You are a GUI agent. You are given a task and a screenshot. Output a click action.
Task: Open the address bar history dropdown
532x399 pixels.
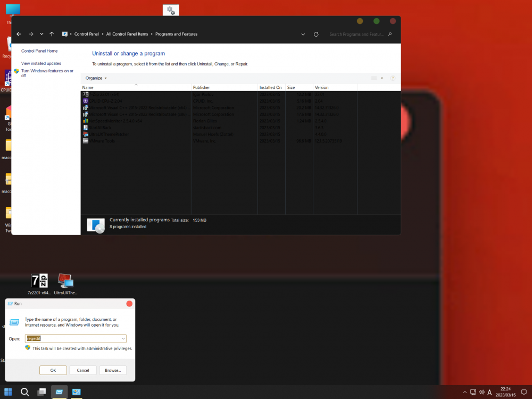tap(303, 34)
